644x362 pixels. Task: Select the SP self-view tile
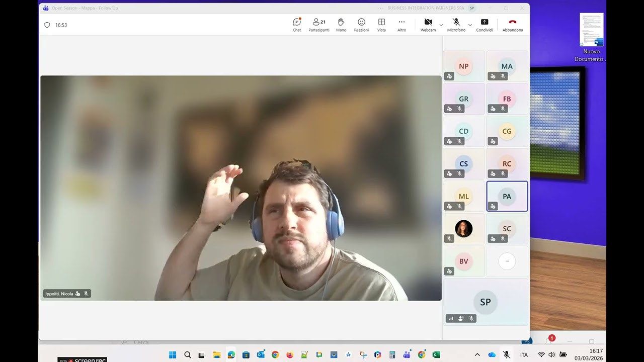point(486,302)
